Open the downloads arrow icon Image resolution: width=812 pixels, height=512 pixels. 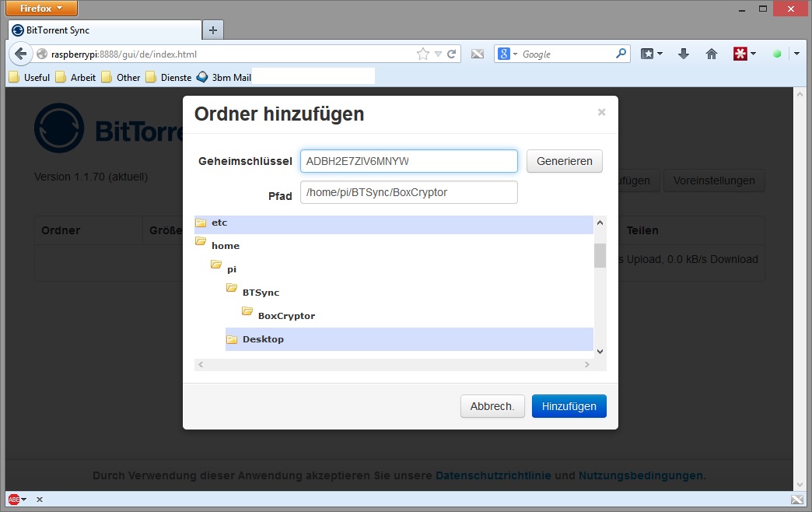click(684, 54)
